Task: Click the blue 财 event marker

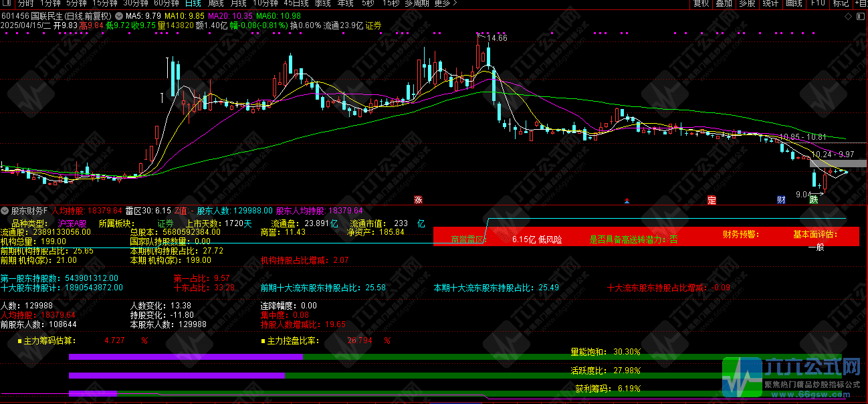Action: tap(780, 199)
